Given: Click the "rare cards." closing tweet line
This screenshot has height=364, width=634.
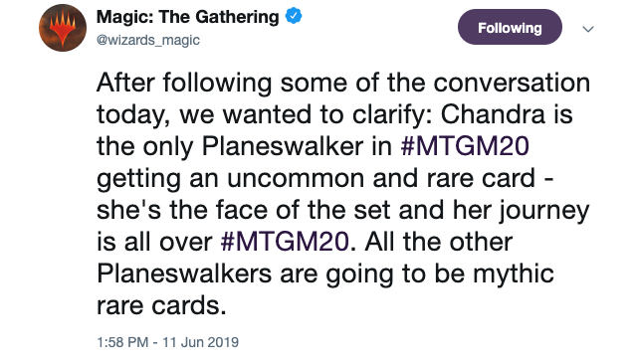Looking at the screenshot, I should [x=161, y=305].
